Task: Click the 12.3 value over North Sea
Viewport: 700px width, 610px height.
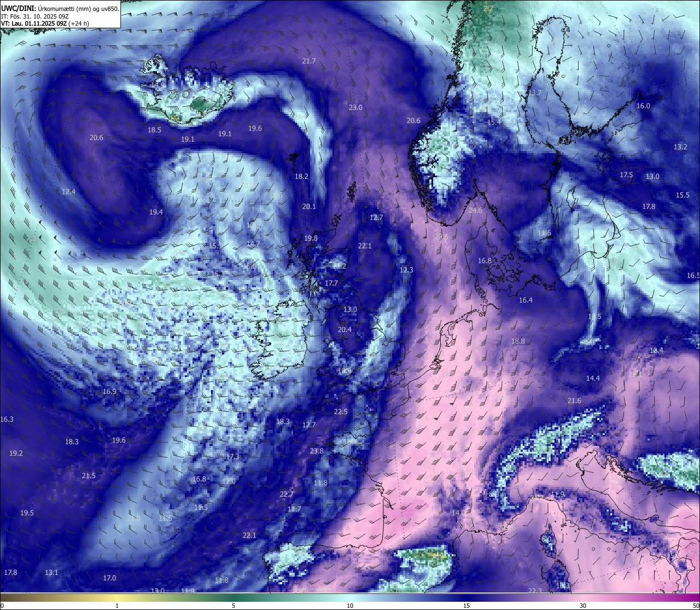Action: (x=406, y=270)
